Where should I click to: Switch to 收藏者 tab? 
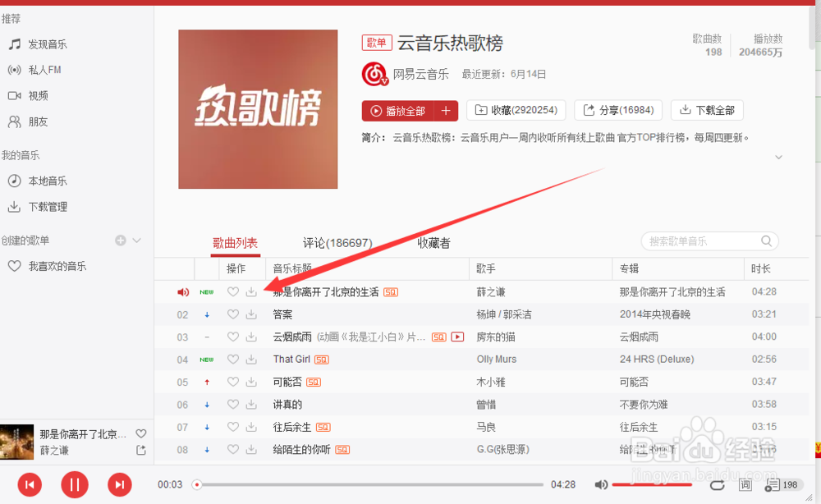[433, 243]
